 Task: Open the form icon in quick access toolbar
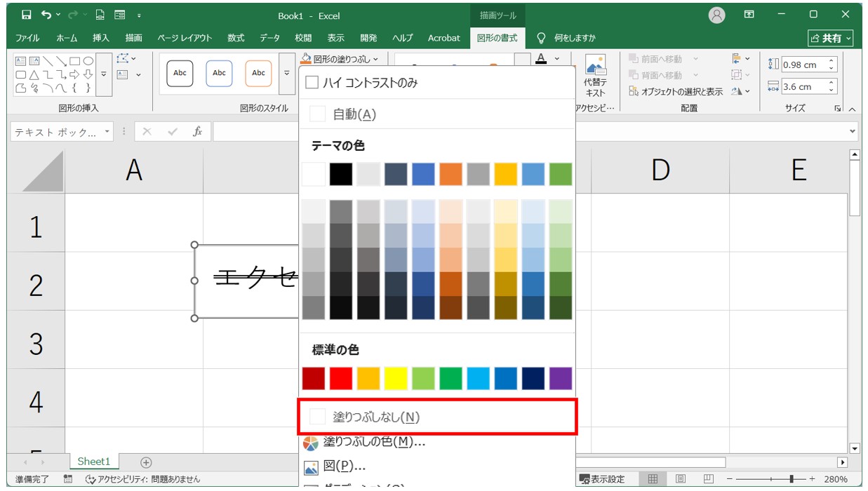[120, 15]
